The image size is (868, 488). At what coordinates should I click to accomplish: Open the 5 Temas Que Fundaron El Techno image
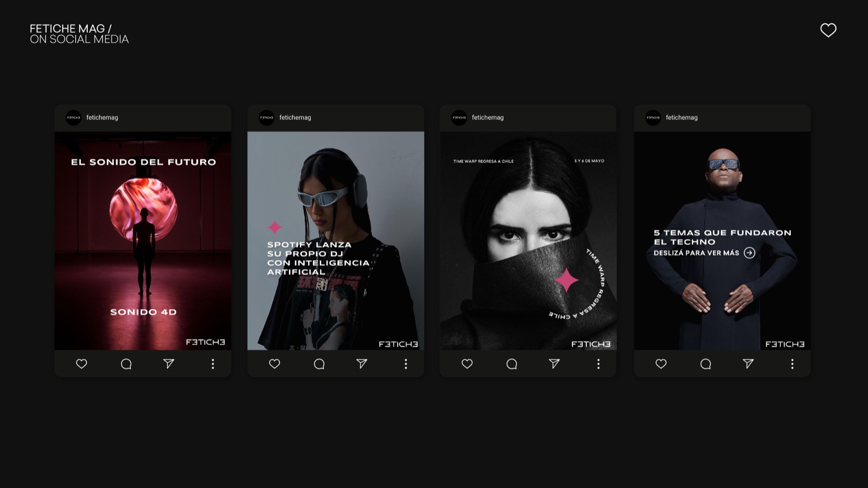pos(722,241)
